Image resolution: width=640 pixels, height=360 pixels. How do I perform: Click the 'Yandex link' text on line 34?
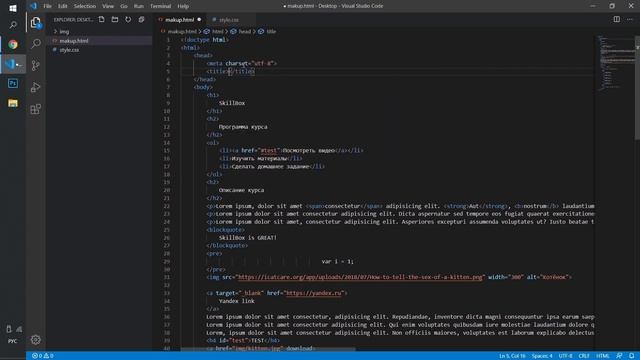coord(236,301)
